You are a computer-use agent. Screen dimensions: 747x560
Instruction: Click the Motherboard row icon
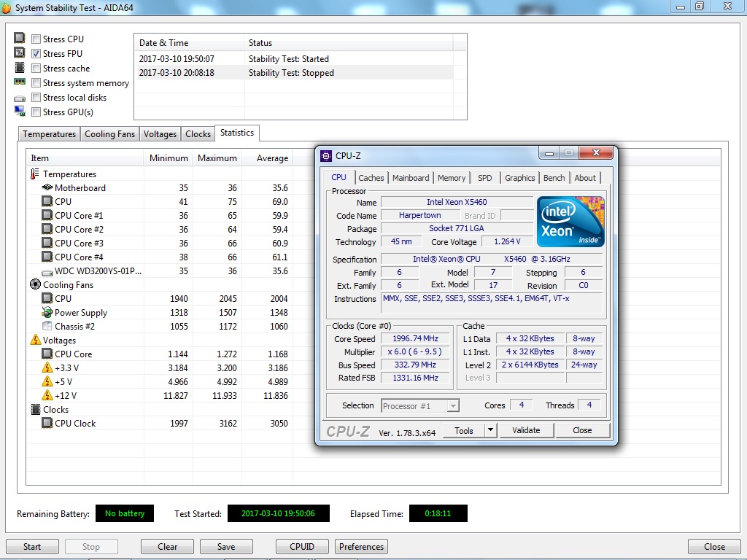click(47, 187)
